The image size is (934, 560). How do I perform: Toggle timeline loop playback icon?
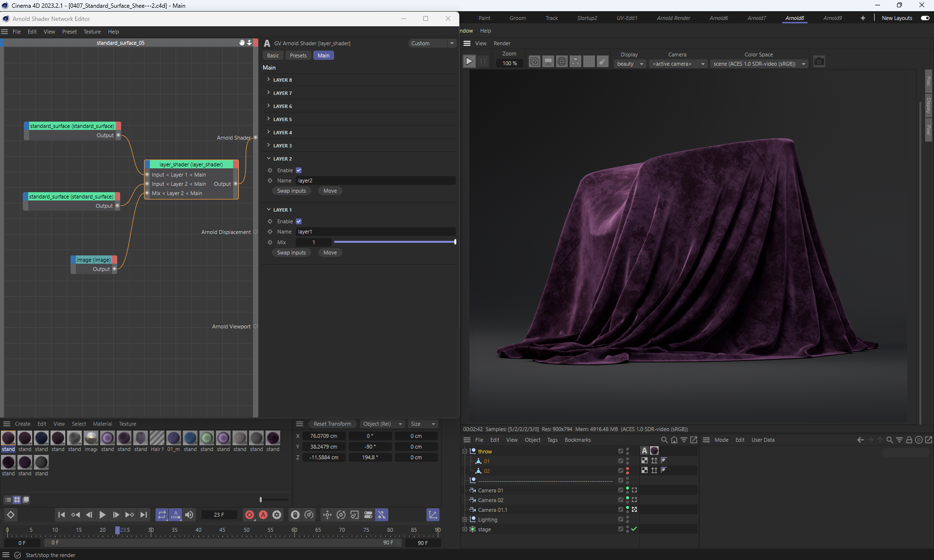point(162,515)
